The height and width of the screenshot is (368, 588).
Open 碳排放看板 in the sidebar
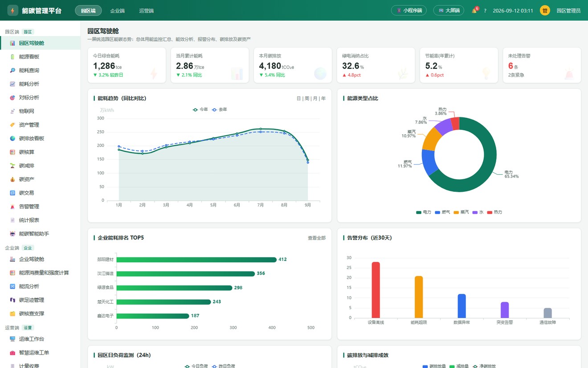(x=40, y=138)
